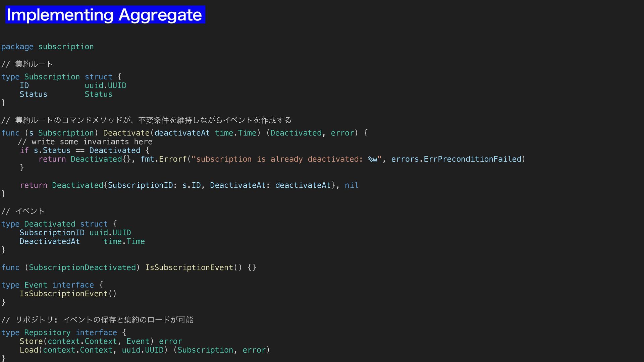Click the Load method in Repository
644x362 pixels.
click(x=29, y=350)
